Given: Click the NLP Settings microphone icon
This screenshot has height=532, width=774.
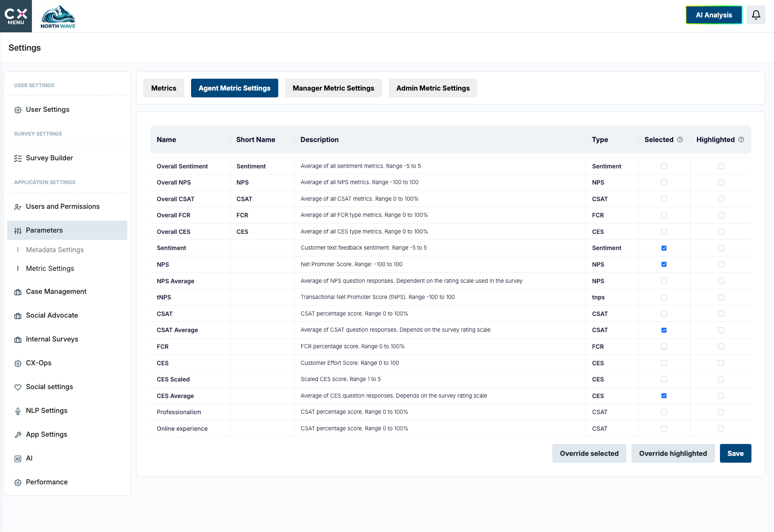Looking at the screenshot, I should [18, 411].
